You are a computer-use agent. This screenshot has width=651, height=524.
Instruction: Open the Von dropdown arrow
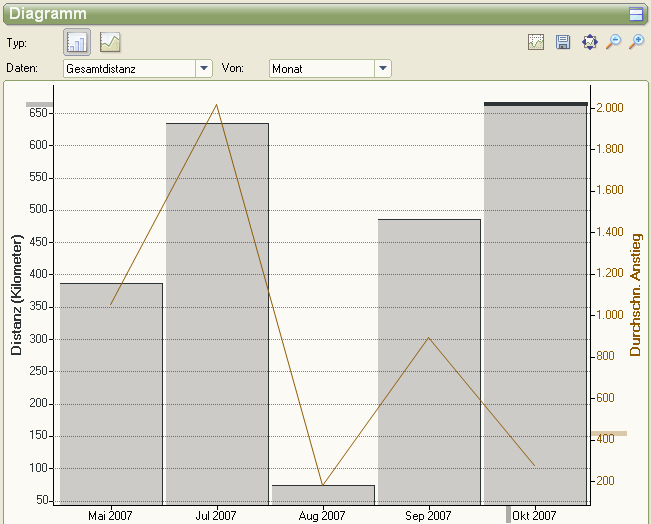pyautogui.click(x=382, y=68)
